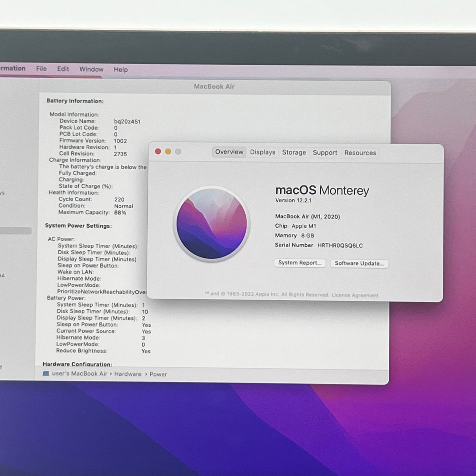The width and height of the screenshot is (476, 476).
Task: Minimize About This Mac with the yellow button
Action: click(168, 152)
